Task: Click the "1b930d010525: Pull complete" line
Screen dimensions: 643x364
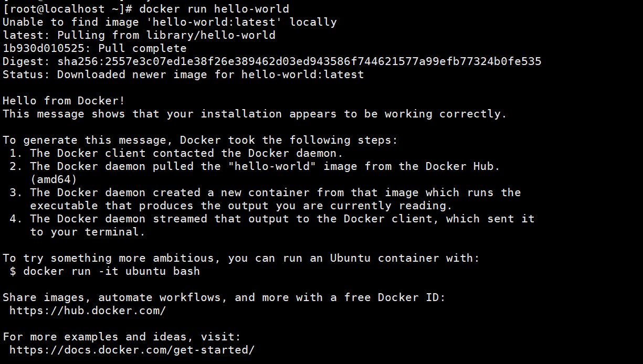Action: point(94,48)
